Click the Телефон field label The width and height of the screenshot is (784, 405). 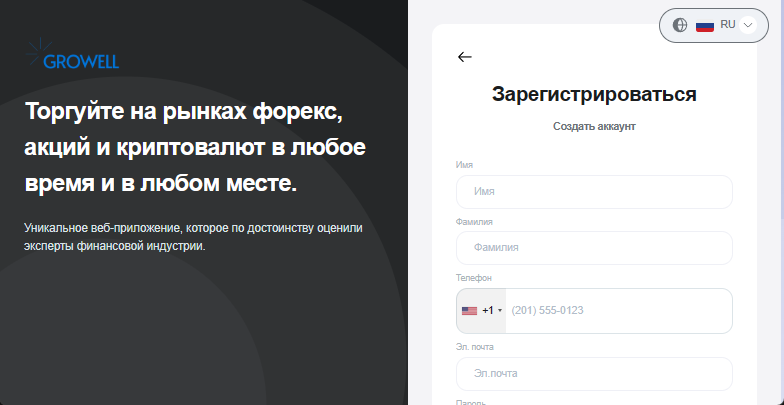[474, 278]
